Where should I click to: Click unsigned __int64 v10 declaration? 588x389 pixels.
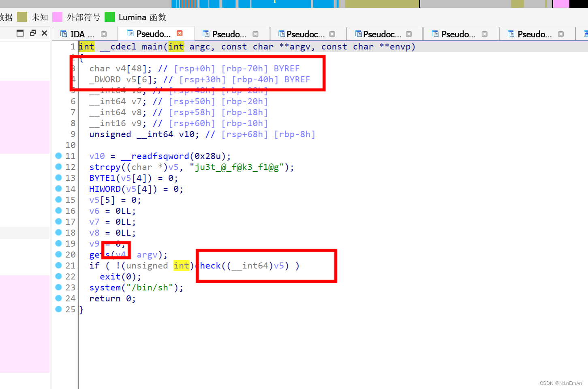144,134
